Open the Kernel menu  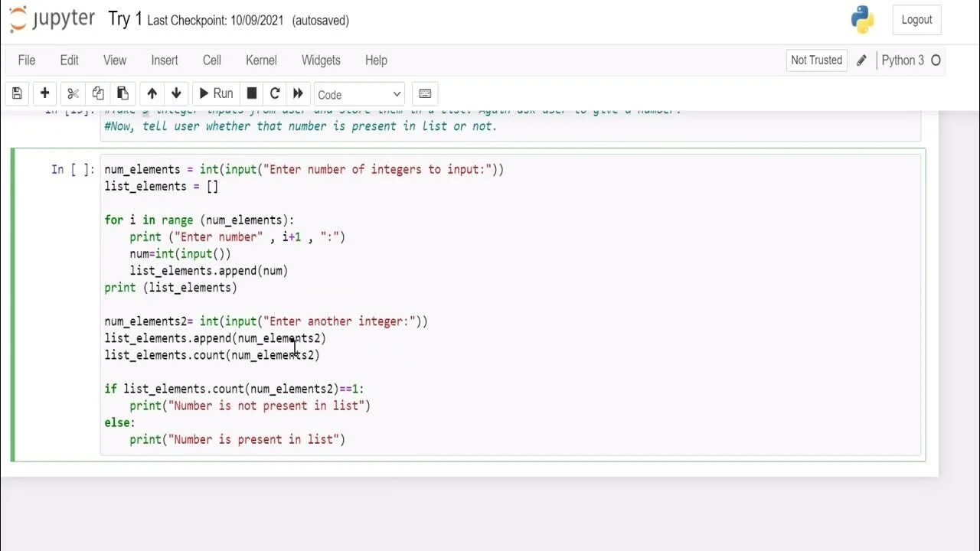pos(261,60)
